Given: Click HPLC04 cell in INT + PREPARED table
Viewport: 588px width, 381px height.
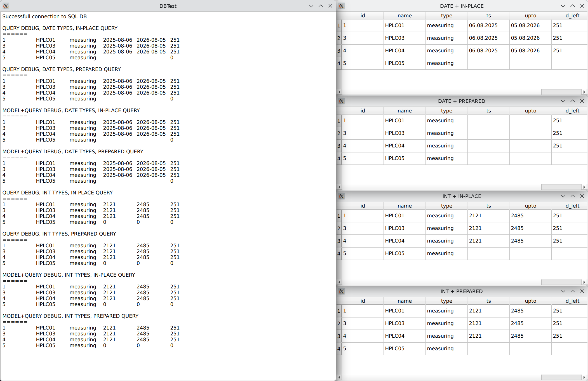Looking at the screenshot, I should click(394, 336).
